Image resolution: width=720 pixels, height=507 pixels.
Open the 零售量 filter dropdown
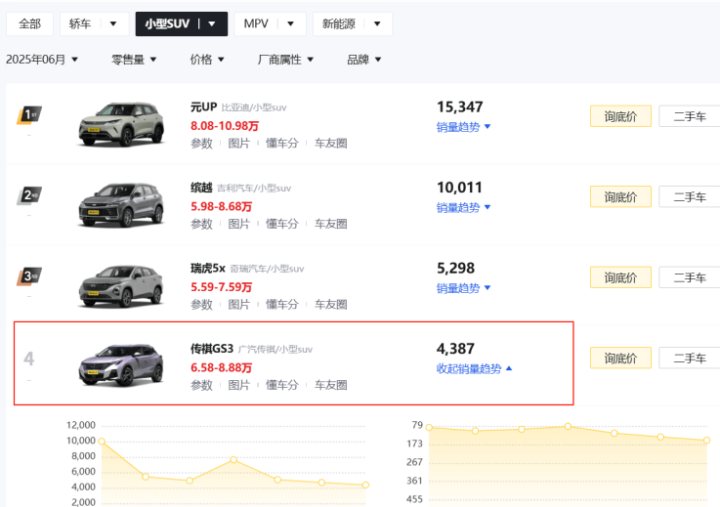134,60
